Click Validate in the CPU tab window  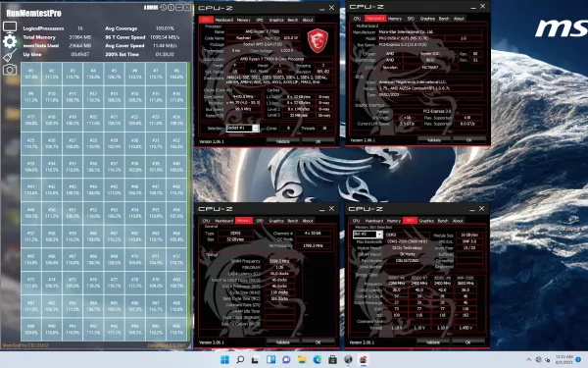(283, 141)
